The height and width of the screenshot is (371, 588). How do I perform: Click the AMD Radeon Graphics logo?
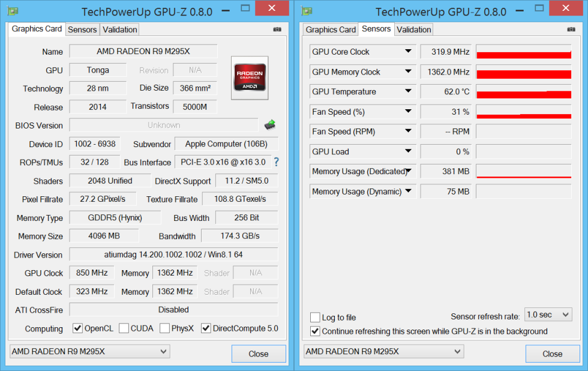point(250,77)
